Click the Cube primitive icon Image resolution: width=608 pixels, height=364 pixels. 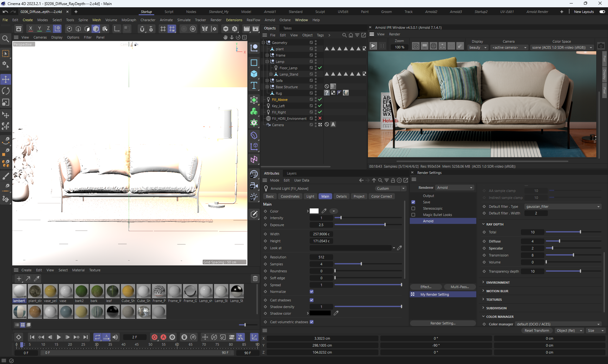254,74
